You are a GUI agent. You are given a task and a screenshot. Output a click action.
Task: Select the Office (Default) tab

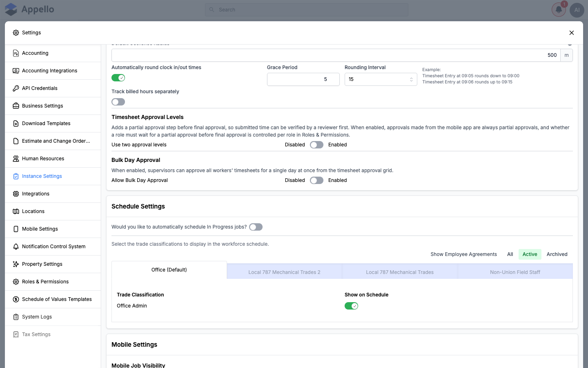click(x=169, y=270)
